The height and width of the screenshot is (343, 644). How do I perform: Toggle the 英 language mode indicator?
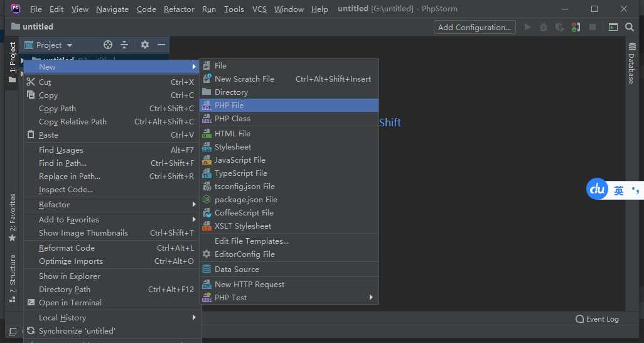point(618,190)
